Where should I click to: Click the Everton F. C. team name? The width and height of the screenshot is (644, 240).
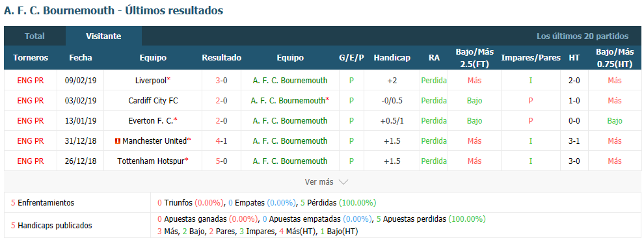(151, 121)
